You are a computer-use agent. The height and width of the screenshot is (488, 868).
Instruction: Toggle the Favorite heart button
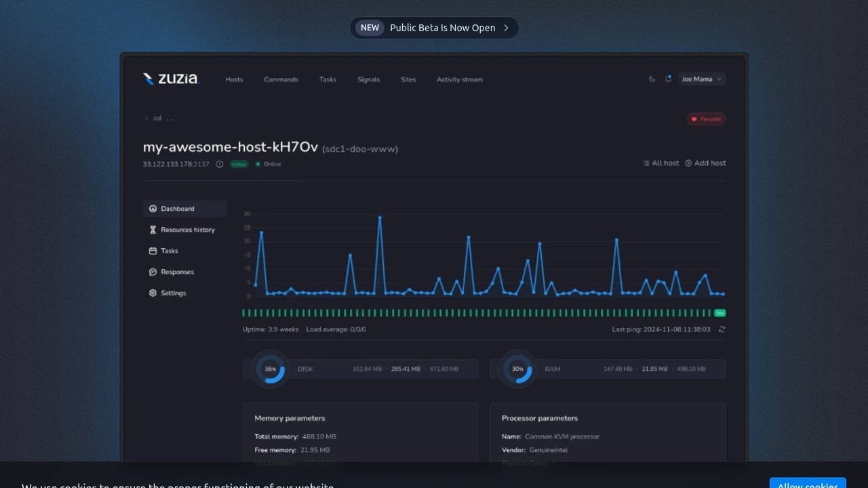tap(706, 119)
